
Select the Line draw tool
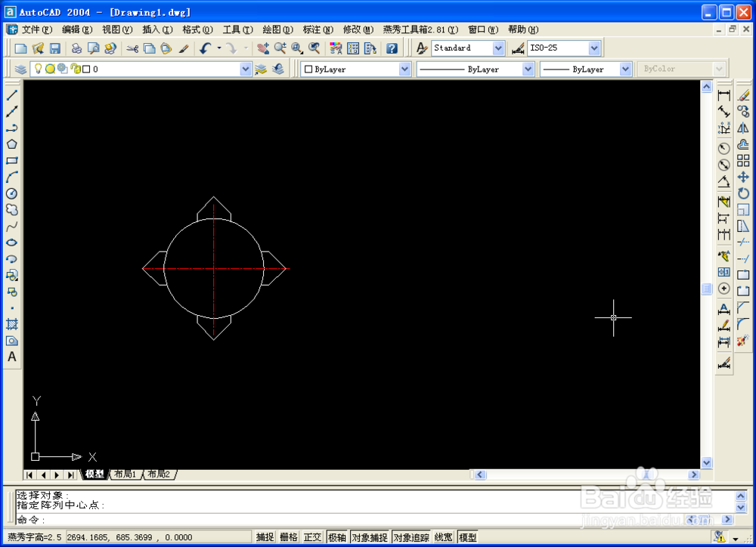pos(12,95)
